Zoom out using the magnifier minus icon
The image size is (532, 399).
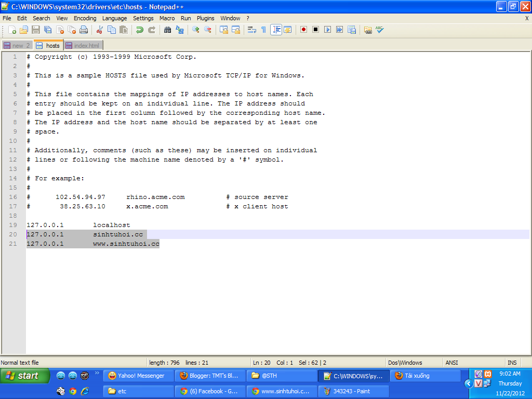208,30
